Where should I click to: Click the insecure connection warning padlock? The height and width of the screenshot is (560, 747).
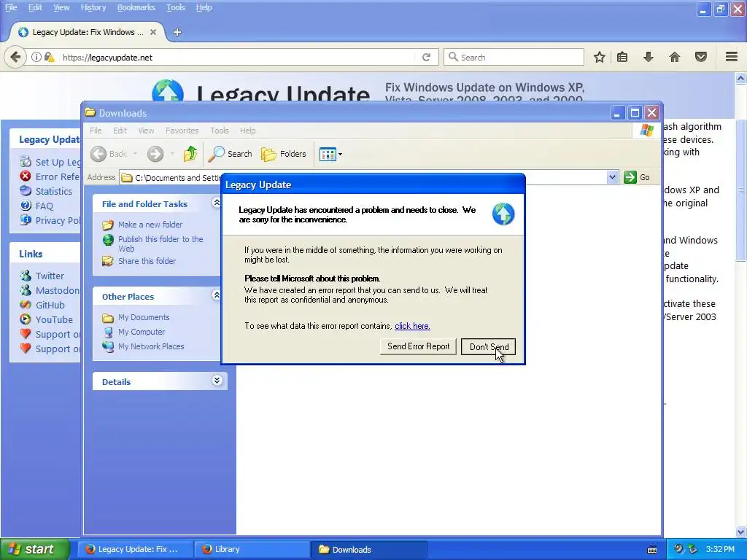[x=49, y=57]
